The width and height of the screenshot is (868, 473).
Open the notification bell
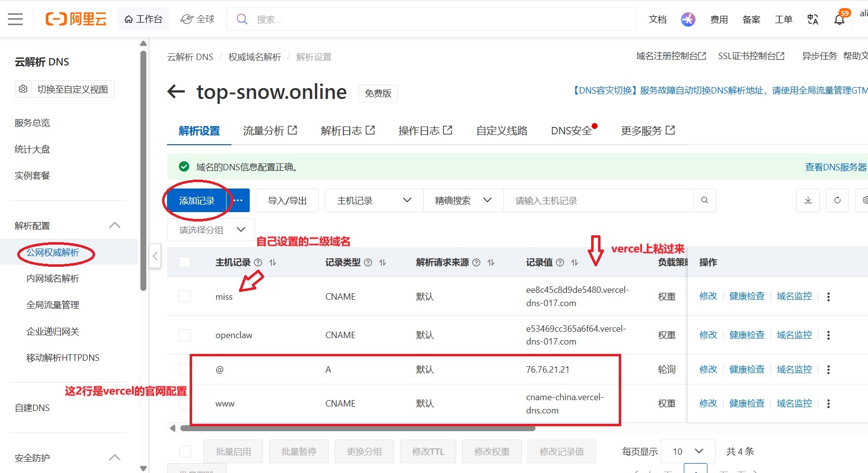tap(839, 20)
